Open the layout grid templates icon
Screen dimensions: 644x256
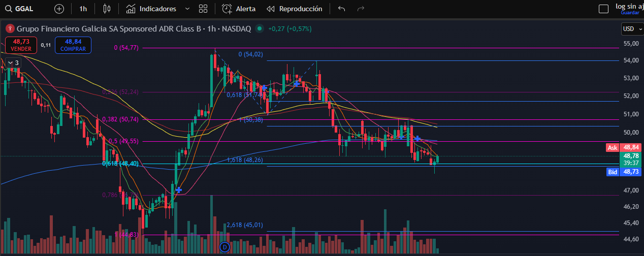[203, 9]
